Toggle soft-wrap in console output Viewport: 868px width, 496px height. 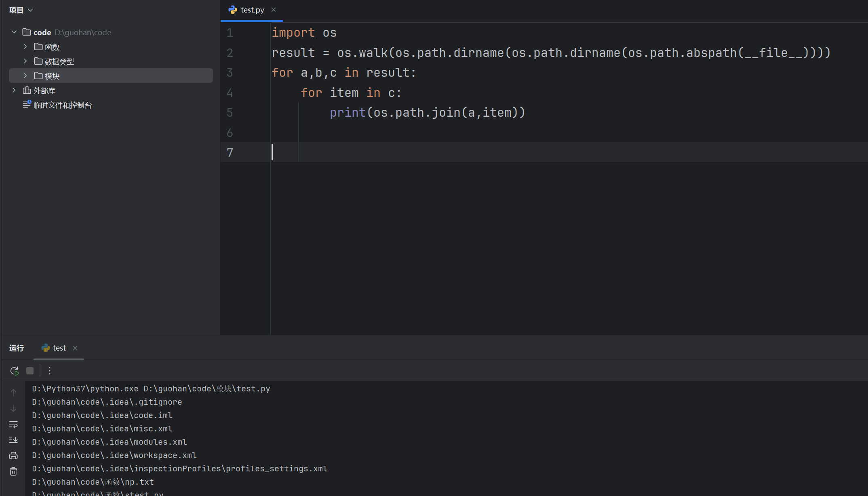click(13, 425)
